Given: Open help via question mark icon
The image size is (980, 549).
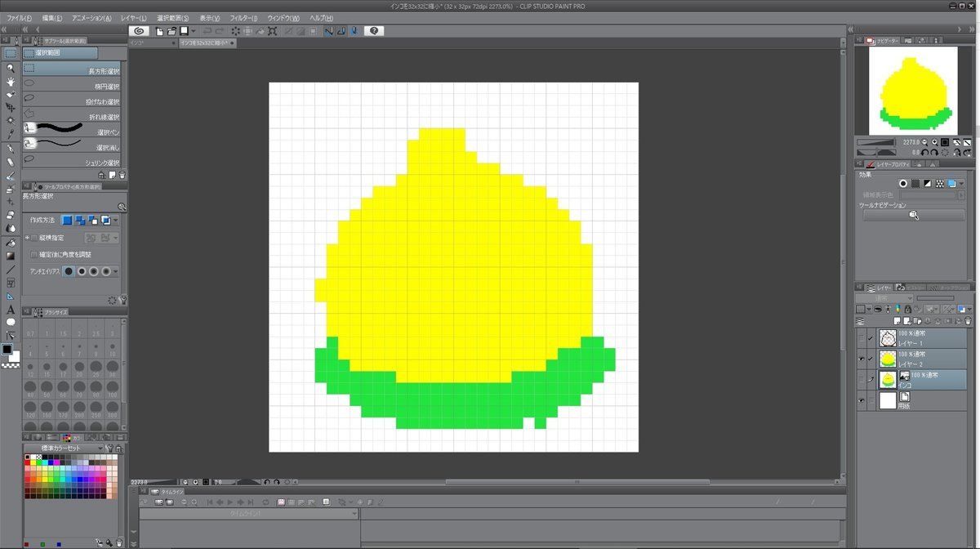Looking at the screenshot, I should coord(374,31).
